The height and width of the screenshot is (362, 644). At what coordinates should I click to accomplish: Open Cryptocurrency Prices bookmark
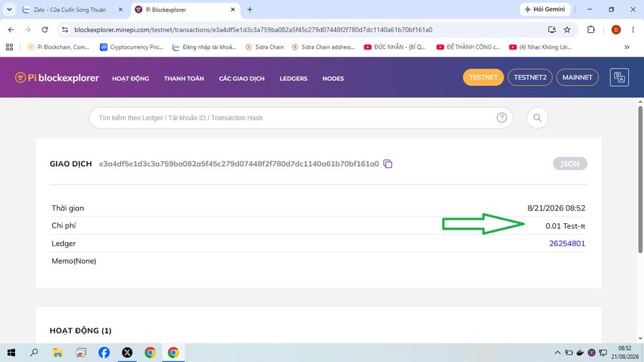point(132,47)
